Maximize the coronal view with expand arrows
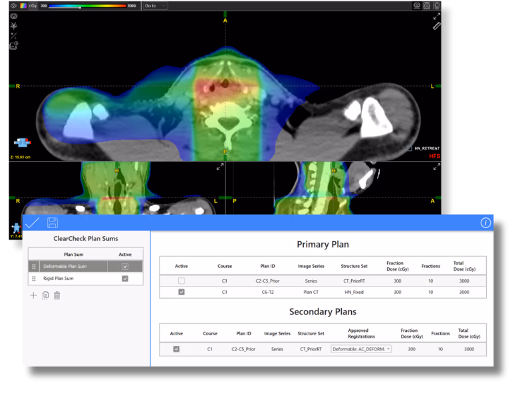Image resolution: width=532 pixels, height=399 pixels. pyautogui.click(x=220, y=167)
